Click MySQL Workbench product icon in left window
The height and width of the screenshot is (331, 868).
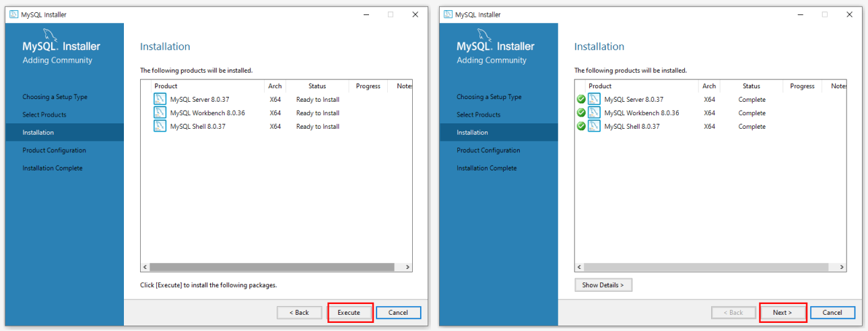point(160,113)
